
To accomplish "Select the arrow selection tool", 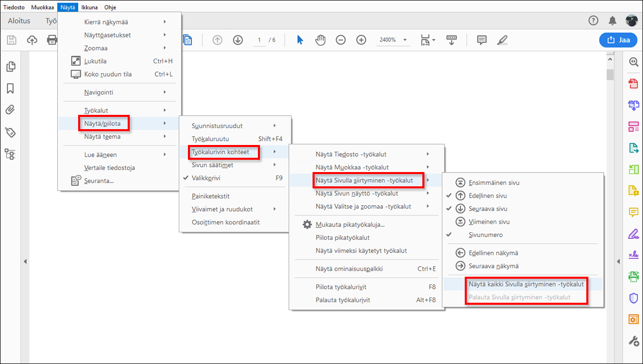I will tap(300, 40).
